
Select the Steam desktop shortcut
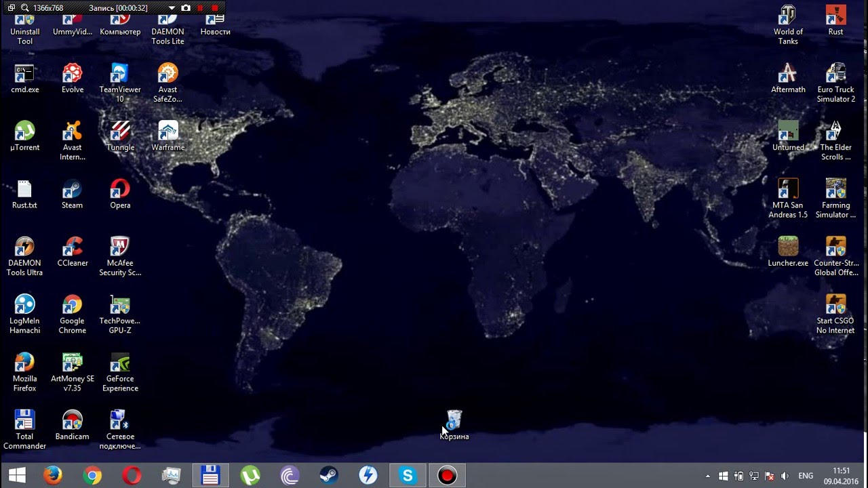[73, 195]
